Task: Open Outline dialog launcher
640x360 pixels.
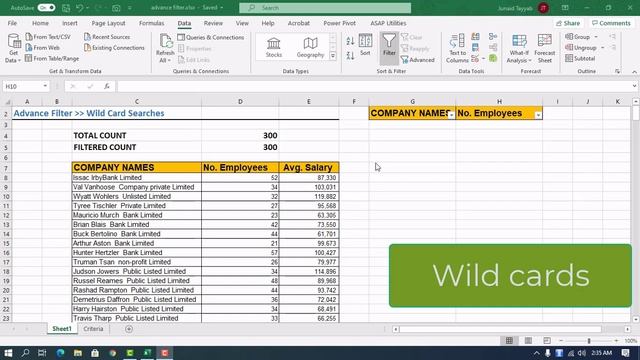Action: point(617,71)
